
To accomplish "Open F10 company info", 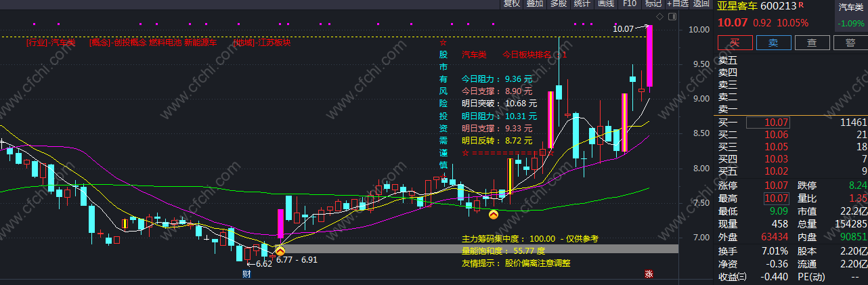I will [630, 3].
